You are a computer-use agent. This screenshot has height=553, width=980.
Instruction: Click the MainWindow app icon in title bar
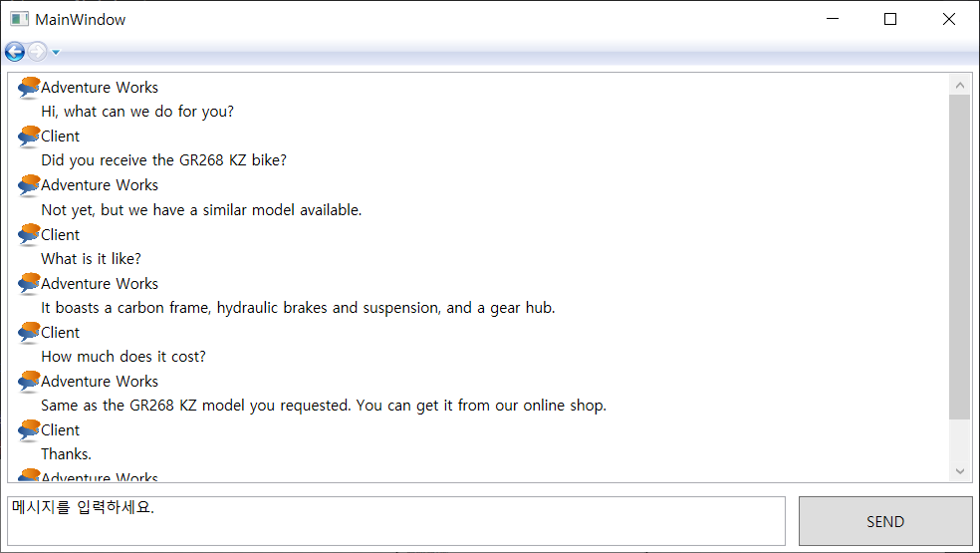click(19, 19)
